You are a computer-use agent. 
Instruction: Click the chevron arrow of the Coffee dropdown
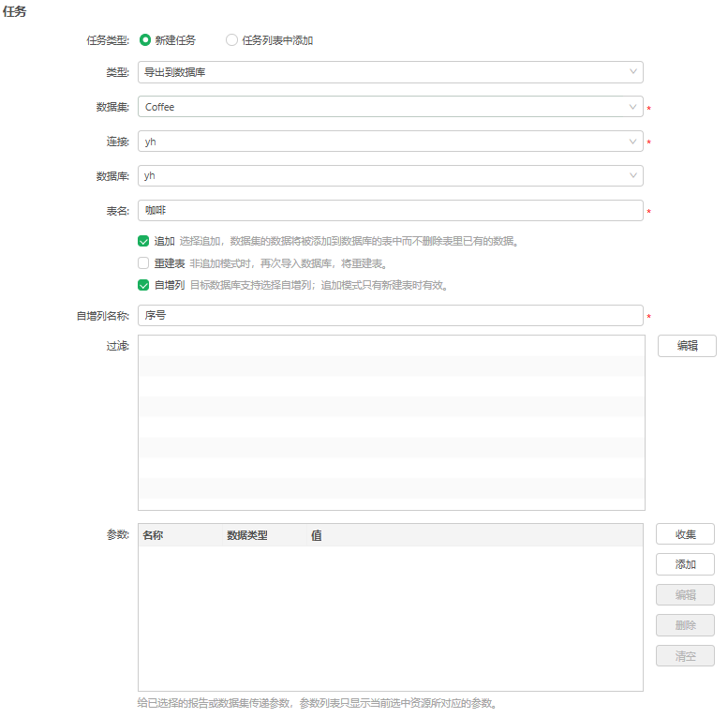632,107
